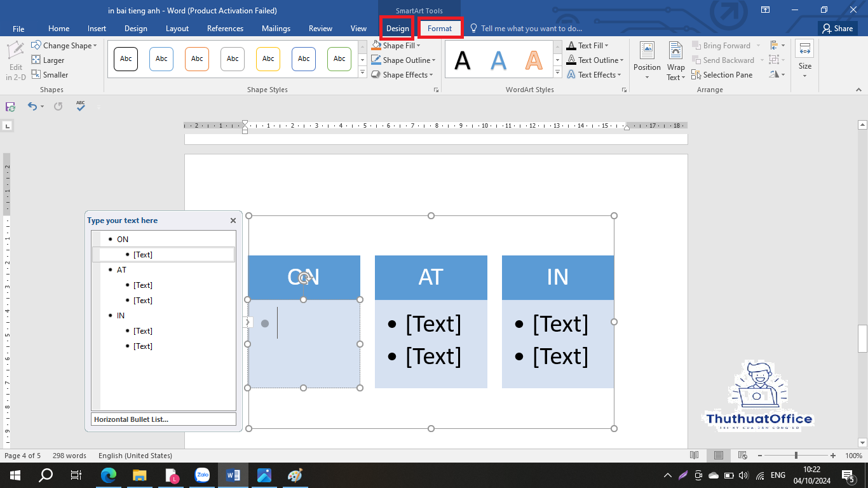Select the black outline Abc shape style

(x=126, y=59)
